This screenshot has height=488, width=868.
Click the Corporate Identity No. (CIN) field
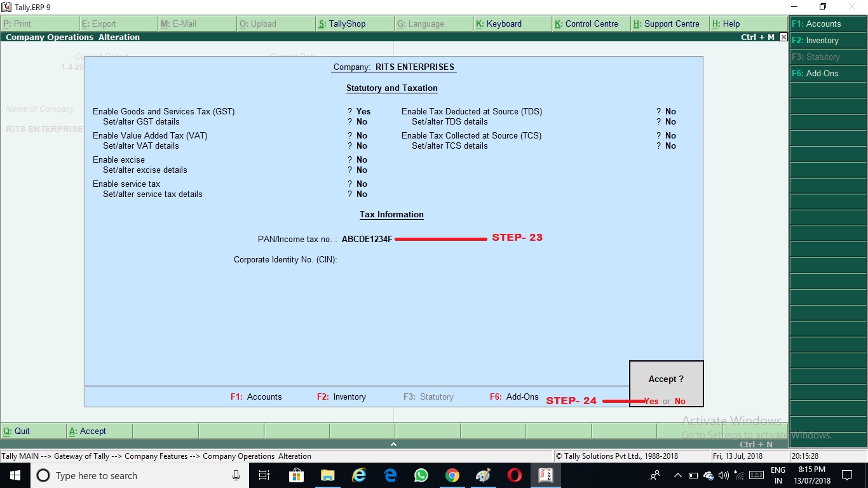coord(285,260)
